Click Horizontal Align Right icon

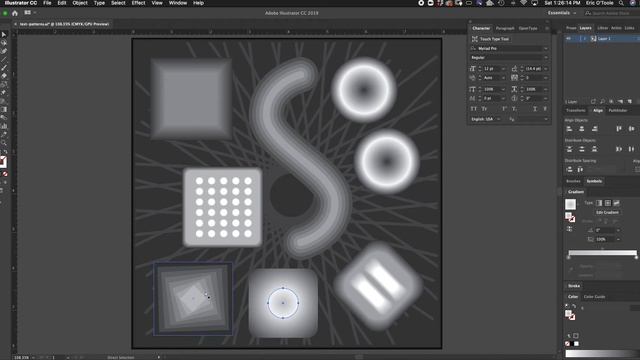(595, 129)
